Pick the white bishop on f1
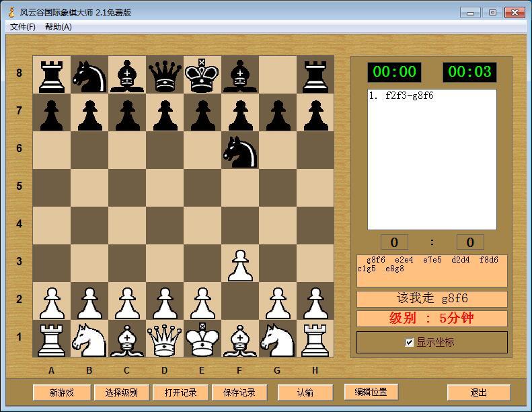Screen dimensions: 532x412 [240, 339]
